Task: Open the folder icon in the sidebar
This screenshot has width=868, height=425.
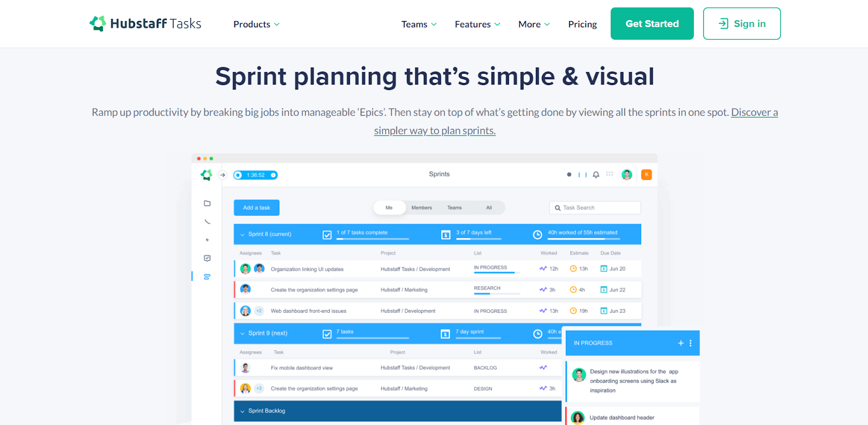Action: tap(207, 203)
